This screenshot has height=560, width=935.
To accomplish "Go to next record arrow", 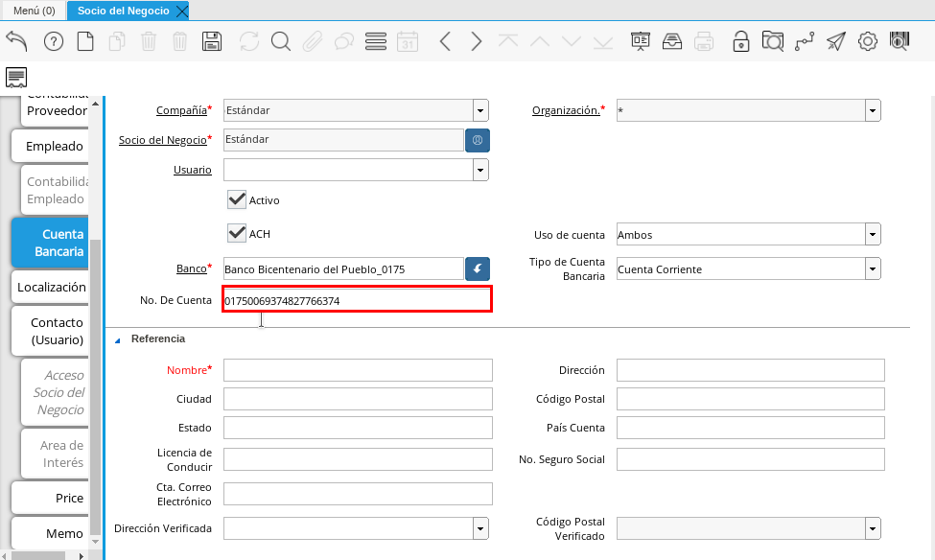I will pyautogui.click(x=477, y=41).
